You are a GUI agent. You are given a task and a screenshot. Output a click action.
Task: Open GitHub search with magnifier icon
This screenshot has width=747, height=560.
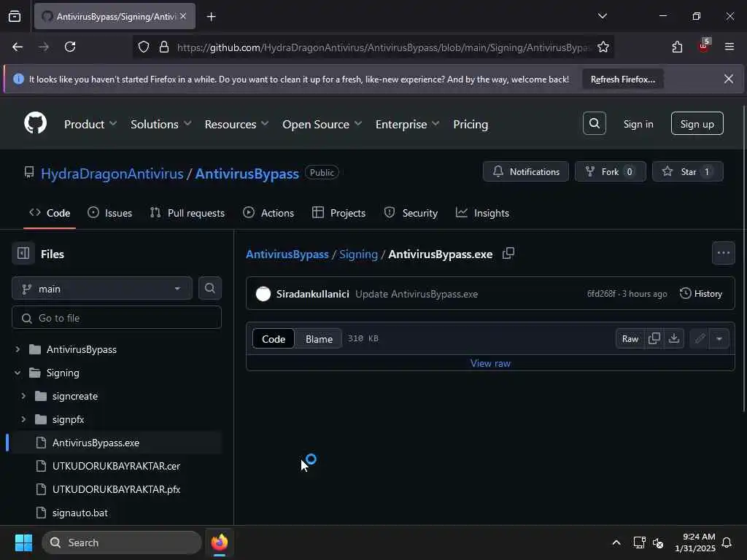point(594,124)
